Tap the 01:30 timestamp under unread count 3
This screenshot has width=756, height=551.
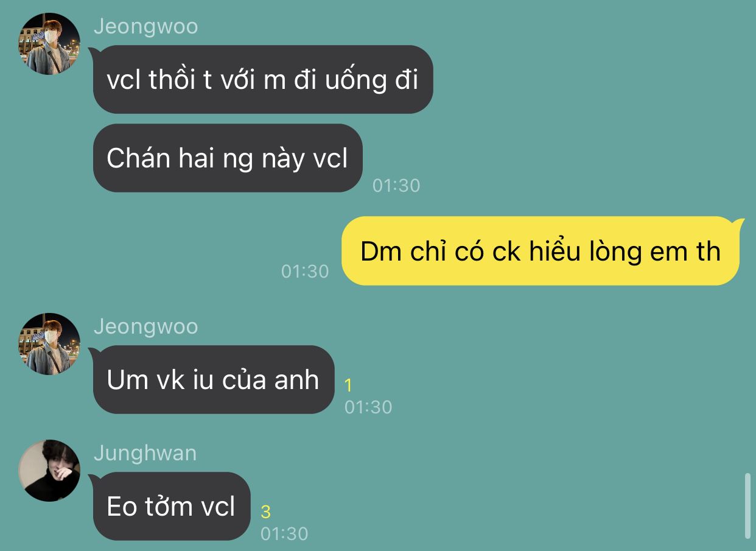(284, 533)
